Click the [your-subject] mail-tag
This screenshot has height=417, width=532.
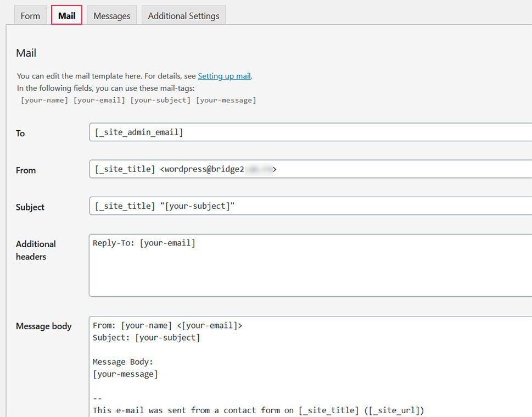click(160, 100)
